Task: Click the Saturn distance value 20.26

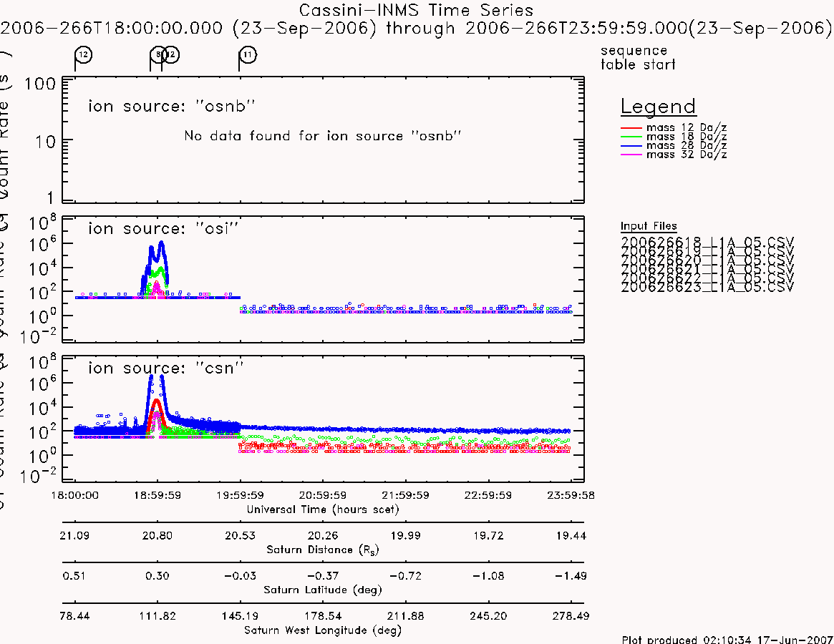Action: pos(322,535)
